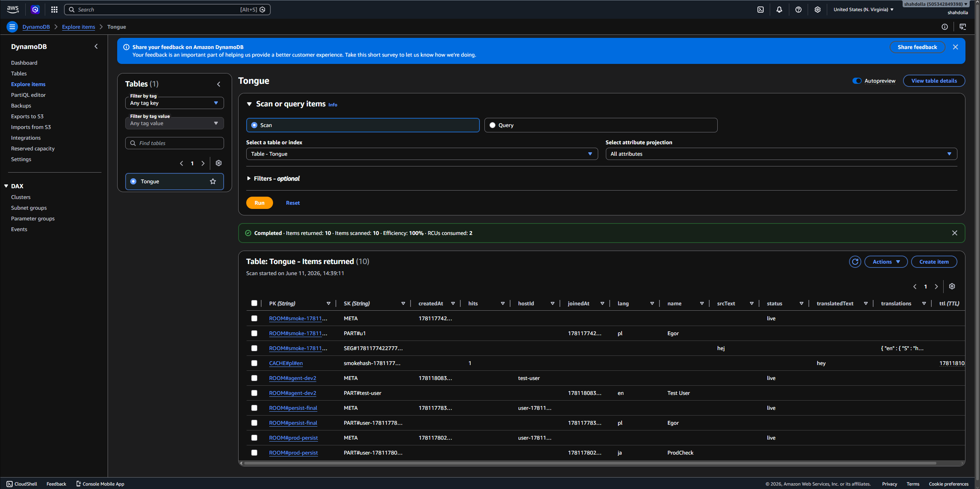This screenshot has height=489, width=980.
Task: Open PartiQL editor in the sidebar
Action: pyautogui.click(x=28, y=95)
